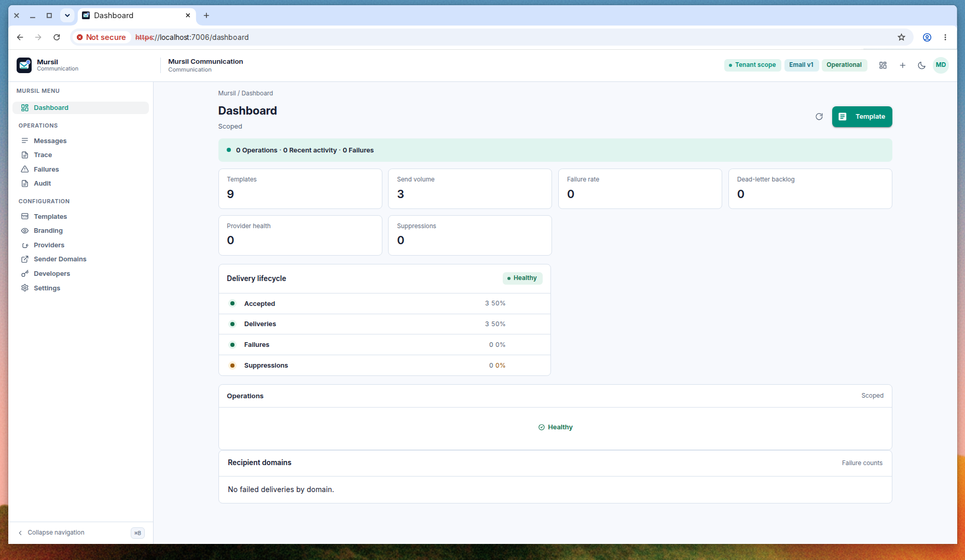Select the Deliveries lifecycle row
Image resolution: width=965 pixels, height=560 pixels.
(x=384, y=324)
